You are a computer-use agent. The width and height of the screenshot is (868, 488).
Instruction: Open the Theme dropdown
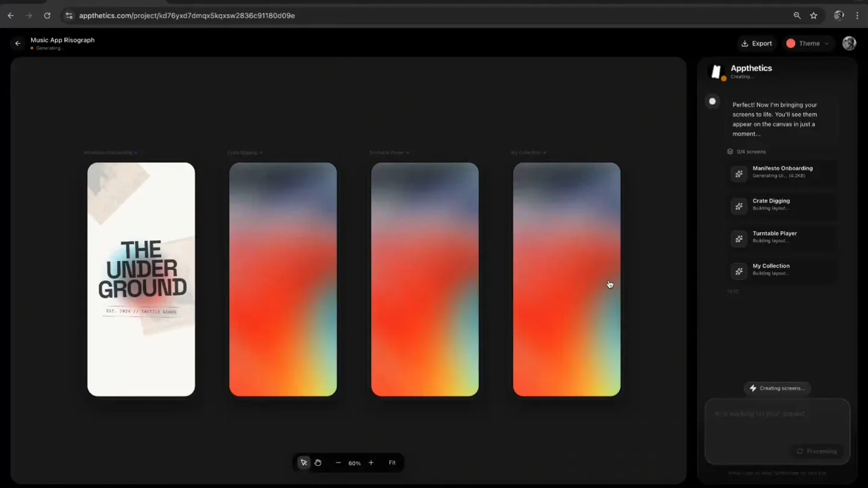[808, 43]
